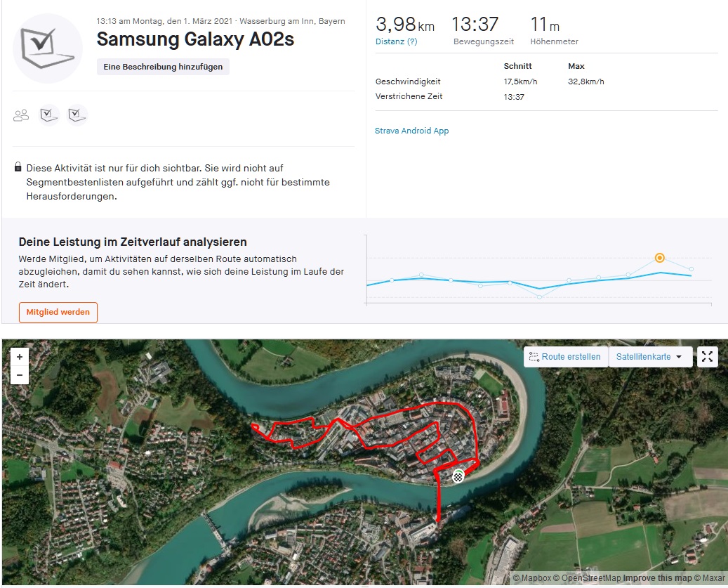The image size is (728, 588).
Task: Click the first small laptop checkmark icon
Action: [48, 115]
